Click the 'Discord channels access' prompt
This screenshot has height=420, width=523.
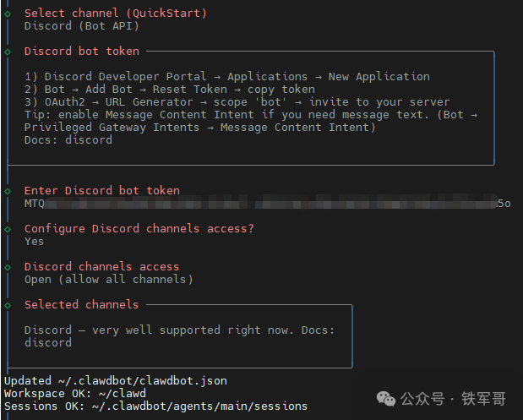point(101,267)
